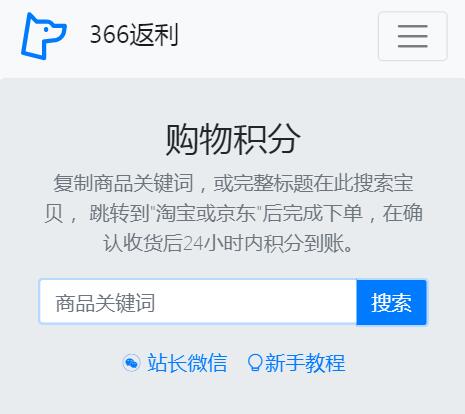Expand the collapsed navbar toggler
465x414 pixels.
coord(413,36)
